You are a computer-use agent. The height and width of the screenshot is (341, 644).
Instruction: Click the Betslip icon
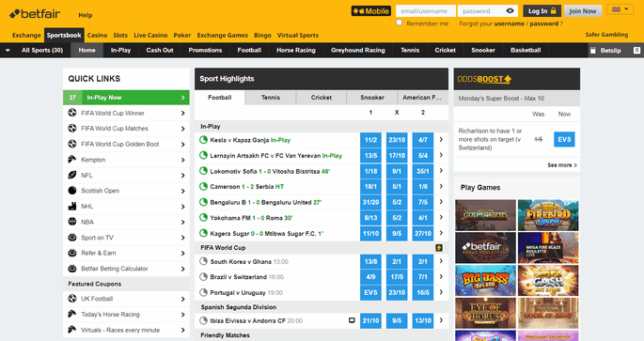[592, 51]
